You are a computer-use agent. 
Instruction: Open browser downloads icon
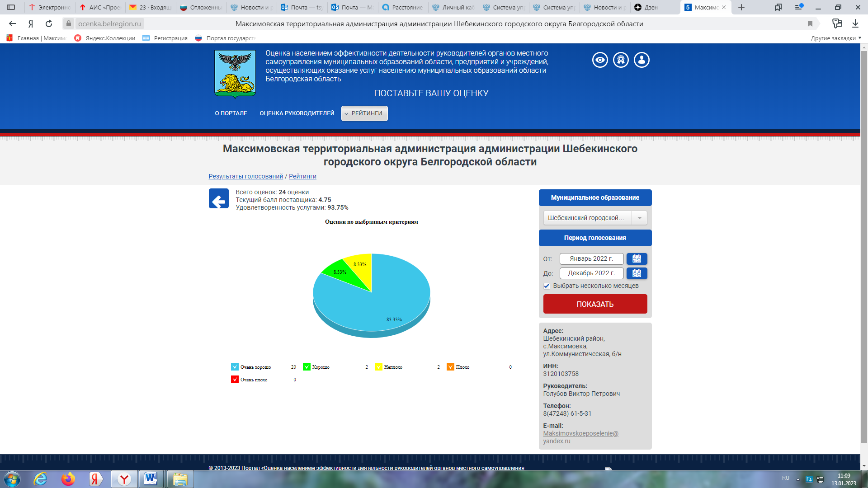click(x=855, y=23)
